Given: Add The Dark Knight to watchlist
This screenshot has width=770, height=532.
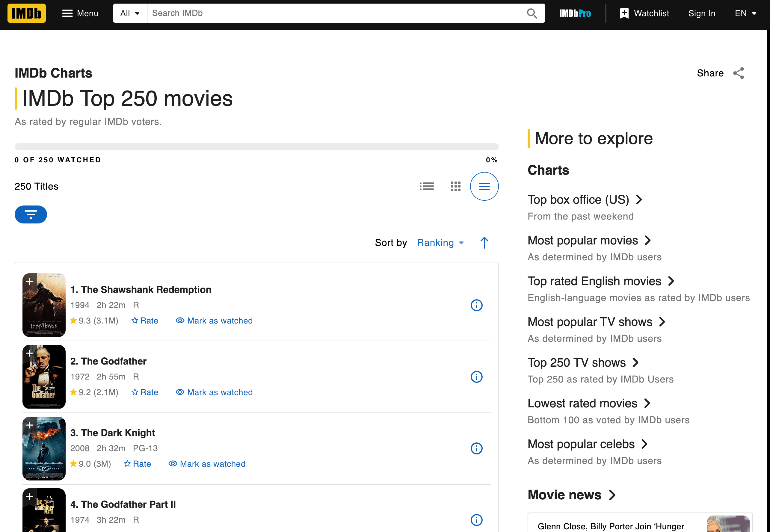Looking at the screenshot, I should coord(29,425).
